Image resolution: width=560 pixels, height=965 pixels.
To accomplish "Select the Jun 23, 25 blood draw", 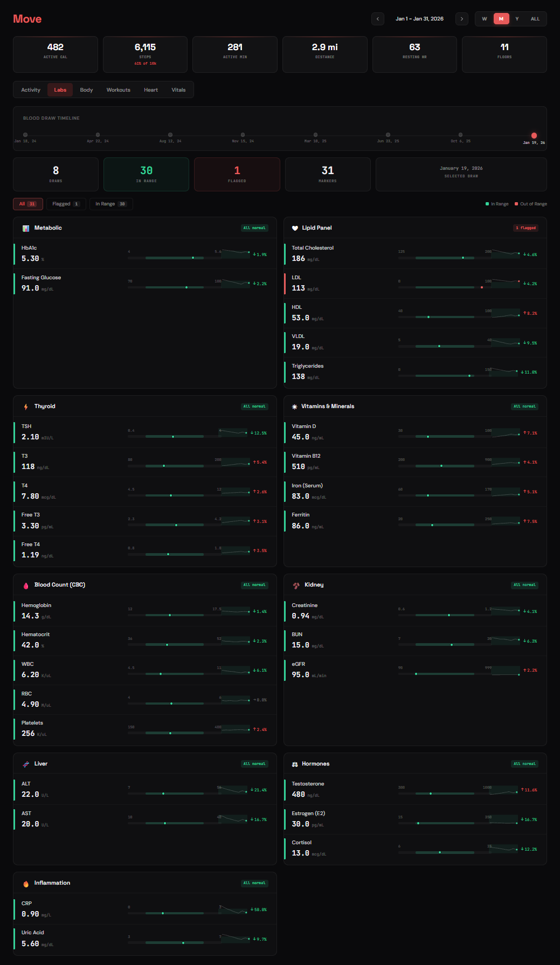I will 388,135.
